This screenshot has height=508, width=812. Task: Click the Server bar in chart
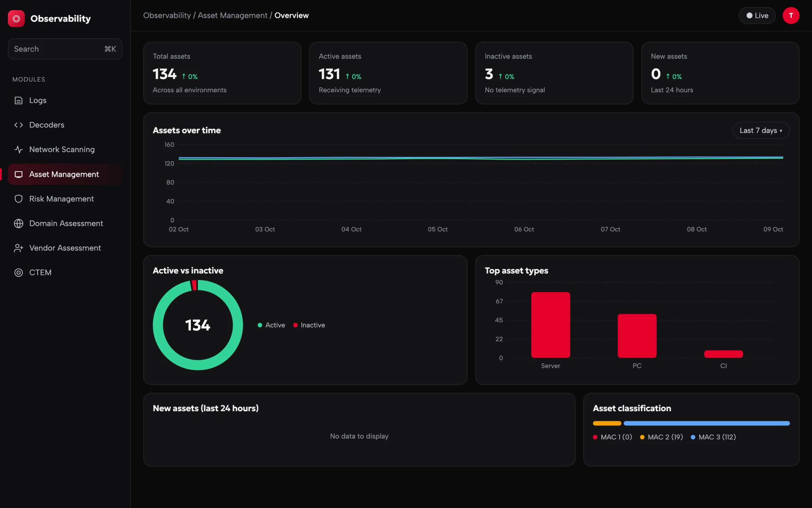550,325
